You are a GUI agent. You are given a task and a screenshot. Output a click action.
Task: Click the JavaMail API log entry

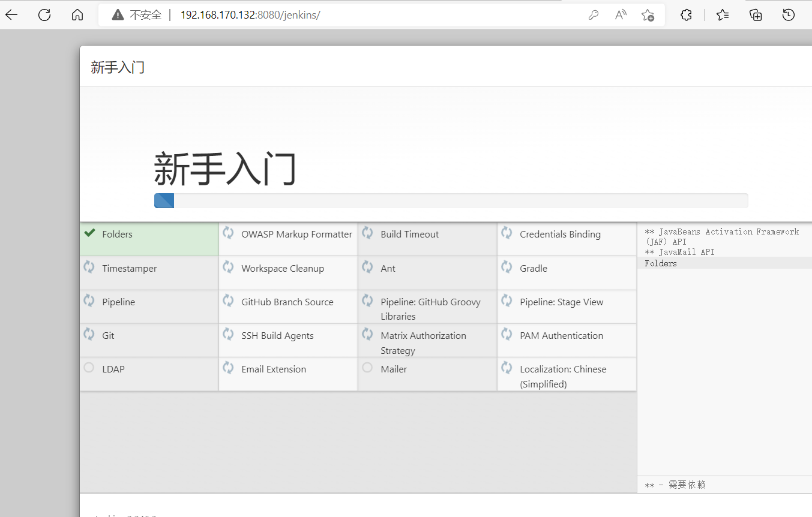[x=679, y=253]
